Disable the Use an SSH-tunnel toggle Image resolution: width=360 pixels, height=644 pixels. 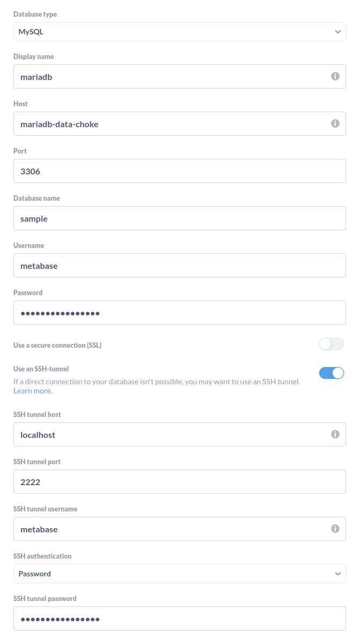[x=332, y=372]
